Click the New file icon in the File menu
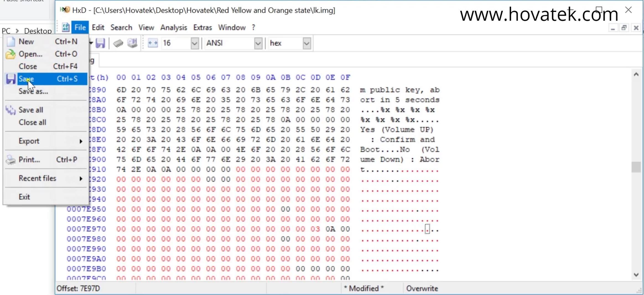Image resolution: width=644 pixels, height=295 pixels. 10,41
